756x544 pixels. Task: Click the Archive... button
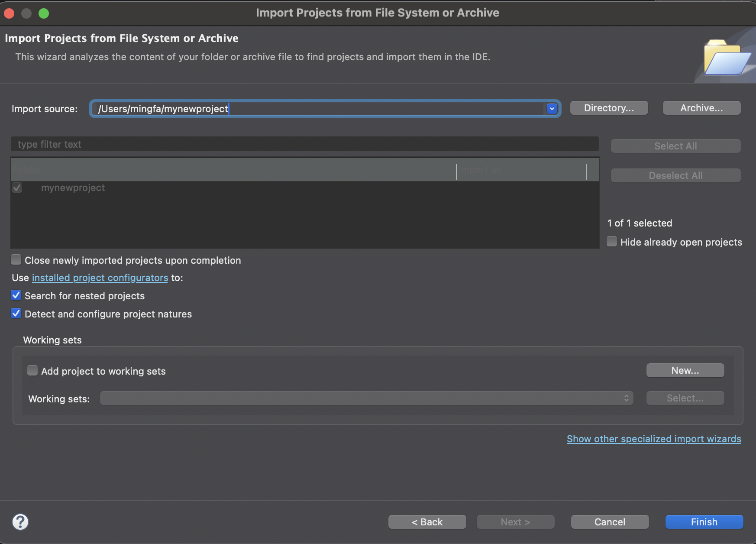(701, 108)
